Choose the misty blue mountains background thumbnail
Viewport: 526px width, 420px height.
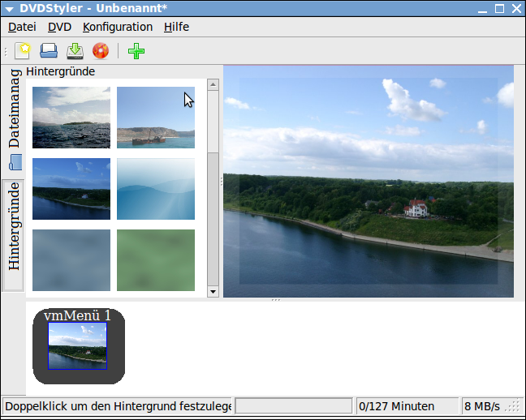click(x=156, y=189)
